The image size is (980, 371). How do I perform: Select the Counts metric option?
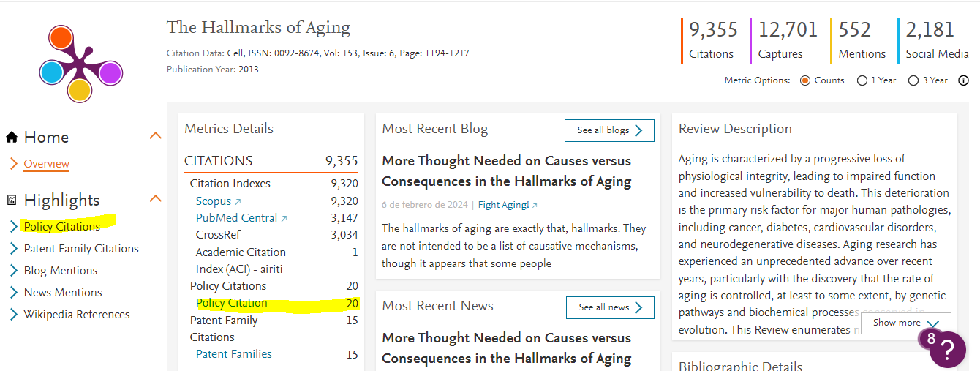click(805, 80)
